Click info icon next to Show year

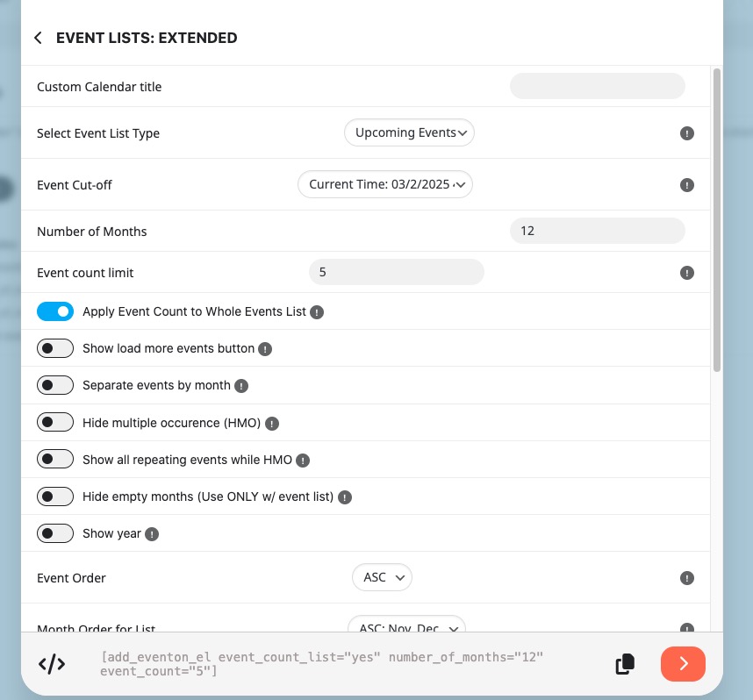(x=152, y=534)
